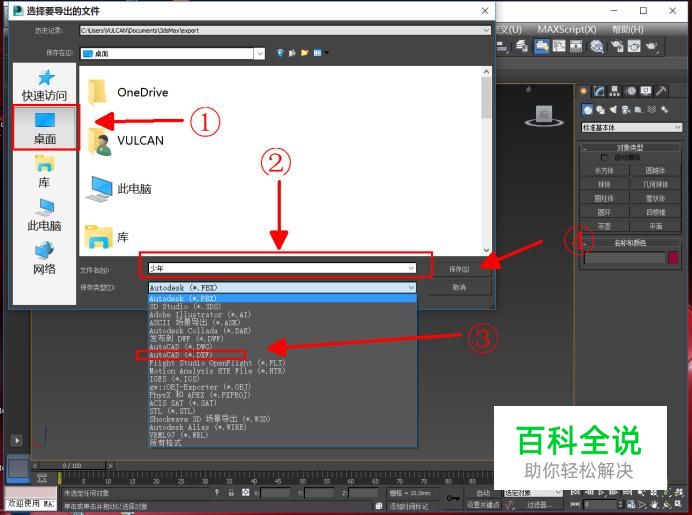The height and width of the screenshot is (515, 692).
Task: Expand the history path (历史记录) dropdown
Action: [486, 30]
